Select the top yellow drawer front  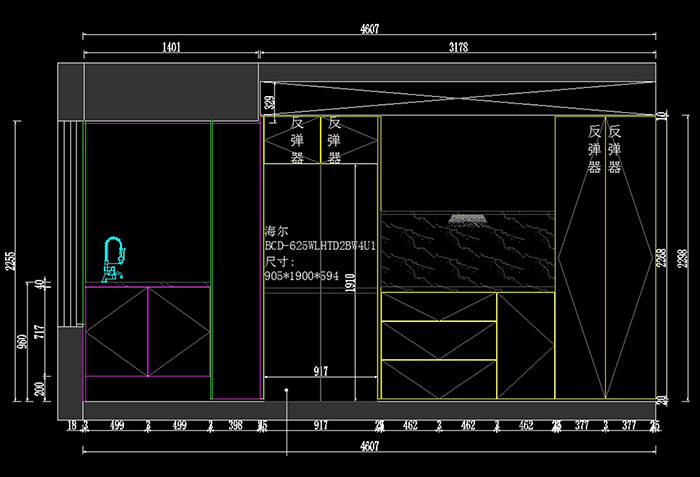point(439,305)
